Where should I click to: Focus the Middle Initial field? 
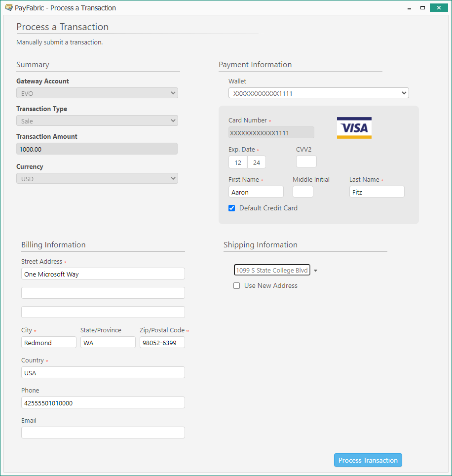coord(302,192)
